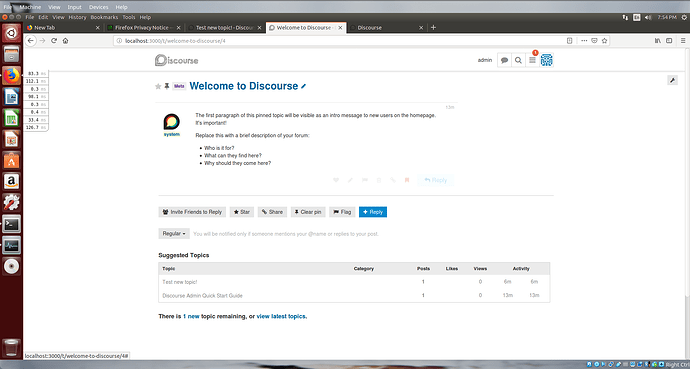The image size is (690, 369).
Task: Click the Star button below the post
Action: click(242, 212)
